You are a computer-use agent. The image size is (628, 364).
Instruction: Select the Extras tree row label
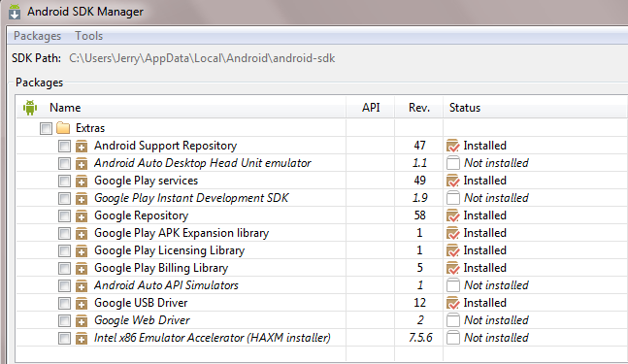coord(90,128)
